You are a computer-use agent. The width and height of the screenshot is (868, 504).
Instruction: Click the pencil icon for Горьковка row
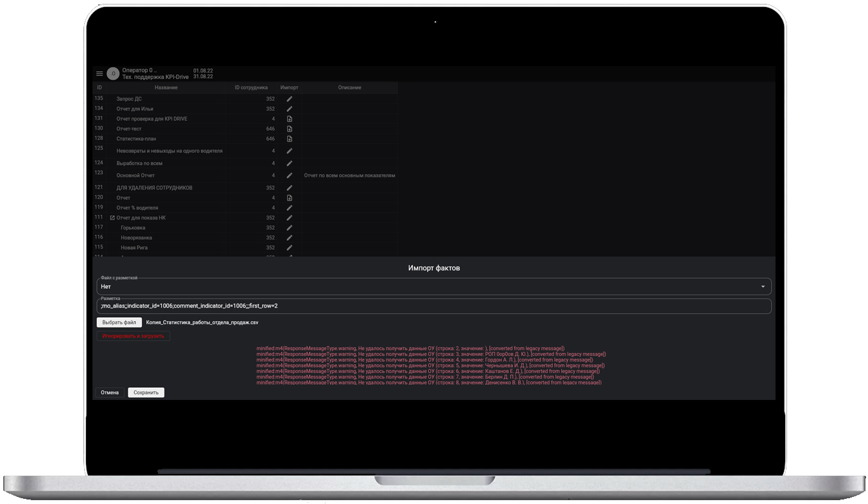[290, 228]
